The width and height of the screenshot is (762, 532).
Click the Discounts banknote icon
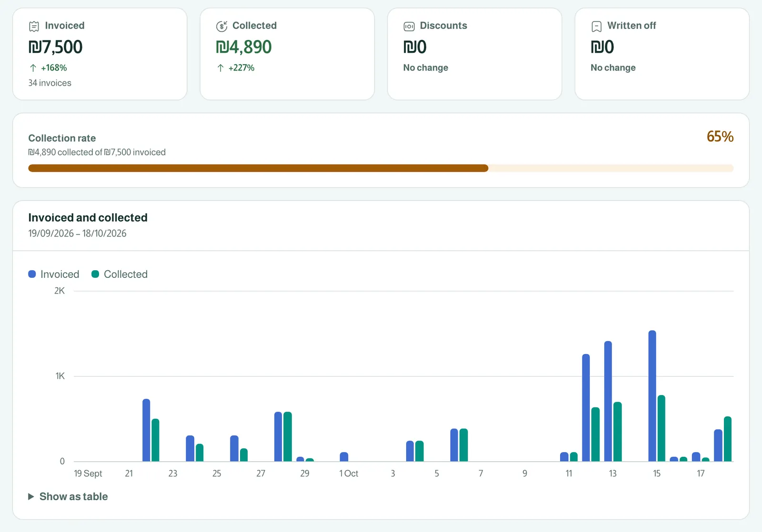click(409, 26)
